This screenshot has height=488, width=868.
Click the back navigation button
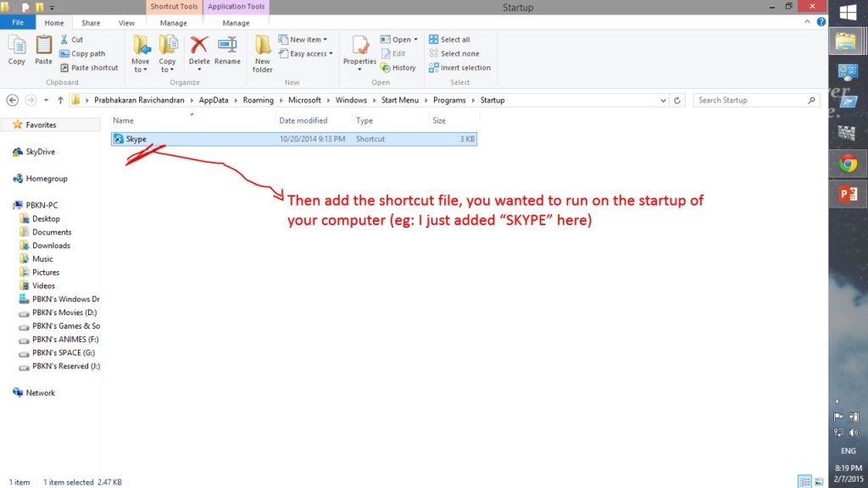[x=12, y=100]
